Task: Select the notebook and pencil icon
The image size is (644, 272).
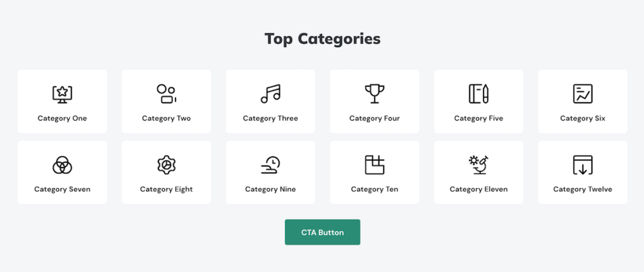Action: [479, 94]
